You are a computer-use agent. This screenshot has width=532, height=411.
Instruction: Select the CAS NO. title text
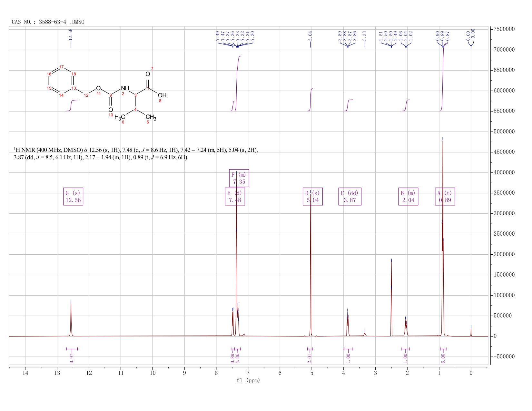[x=48, y=22]
